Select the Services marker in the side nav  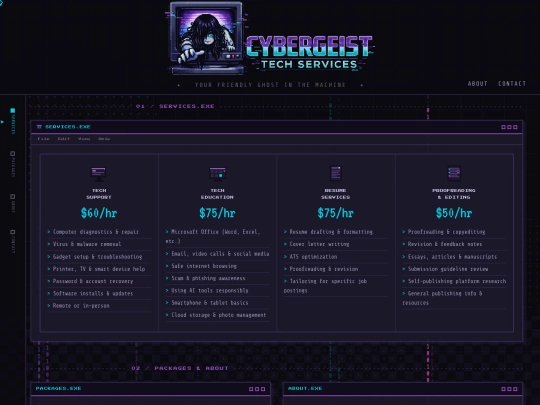13,111
